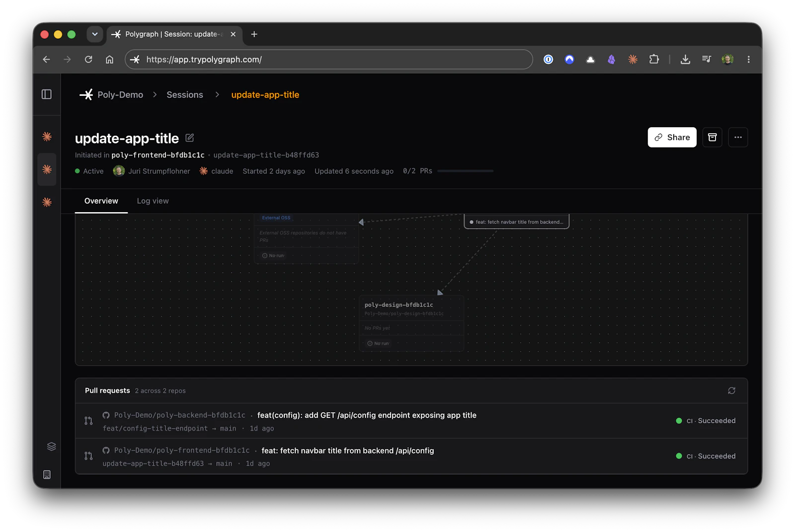Open the 1Password extension
The width and height of the screenshot is (795, 532).
click(x=548, y=60)
